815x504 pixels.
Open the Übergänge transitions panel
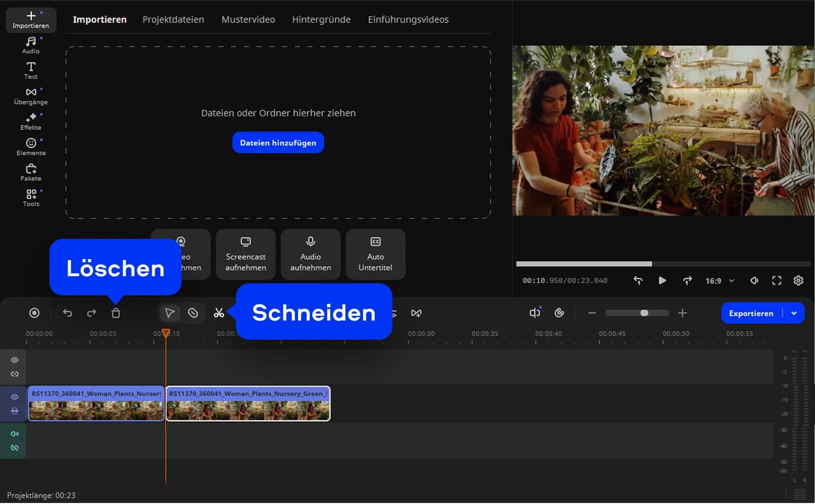31,96
